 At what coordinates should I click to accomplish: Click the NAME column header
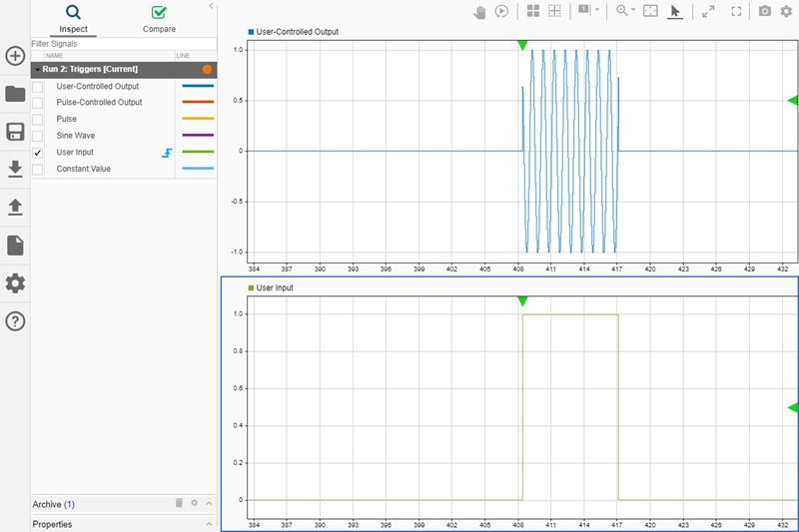pos(55,56)
